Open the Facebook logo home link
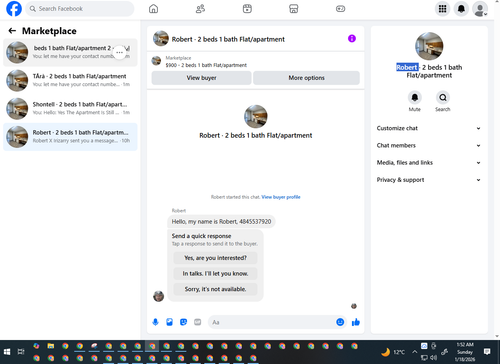Viewport: 500px width, 364px height. pos(14,9)
